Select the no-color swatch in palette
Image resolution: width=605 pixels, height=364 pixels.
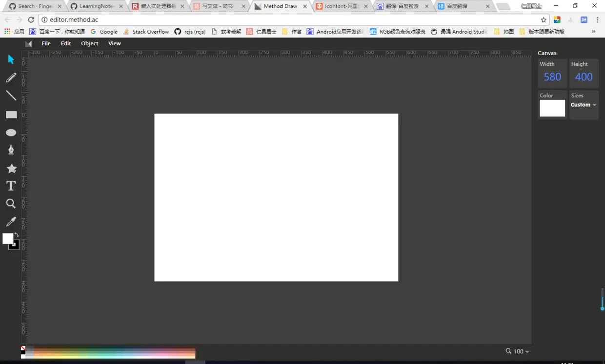tap(23, 348)
